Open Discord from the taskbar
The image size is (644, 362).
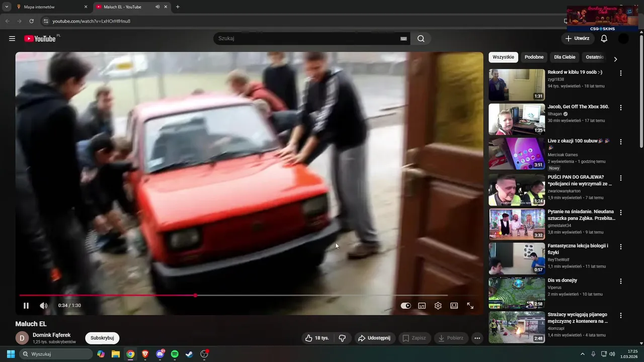tap(160, 354)
